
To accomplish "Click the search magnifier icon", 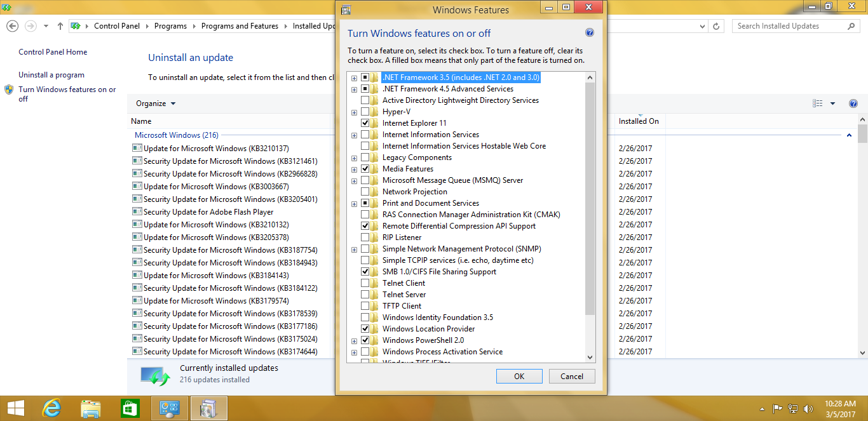I will 851,26.
